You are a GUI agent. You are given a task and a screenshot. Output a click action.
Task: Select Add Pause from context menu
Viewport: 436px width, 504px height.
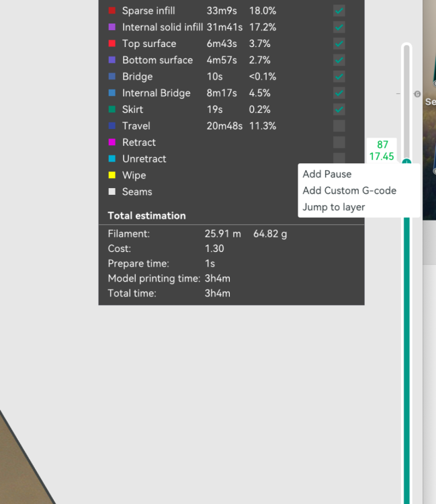click(327, 174)
